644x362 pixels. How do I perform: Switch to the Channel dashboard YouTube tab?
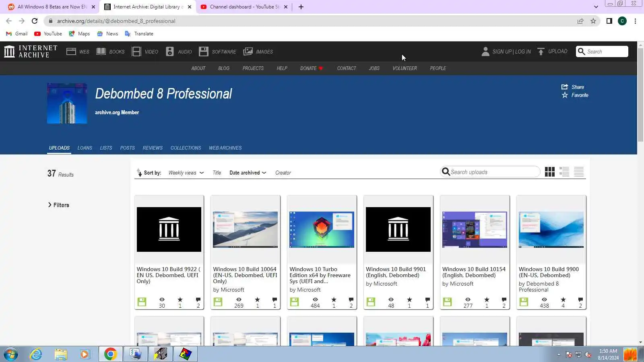[244, 7]
